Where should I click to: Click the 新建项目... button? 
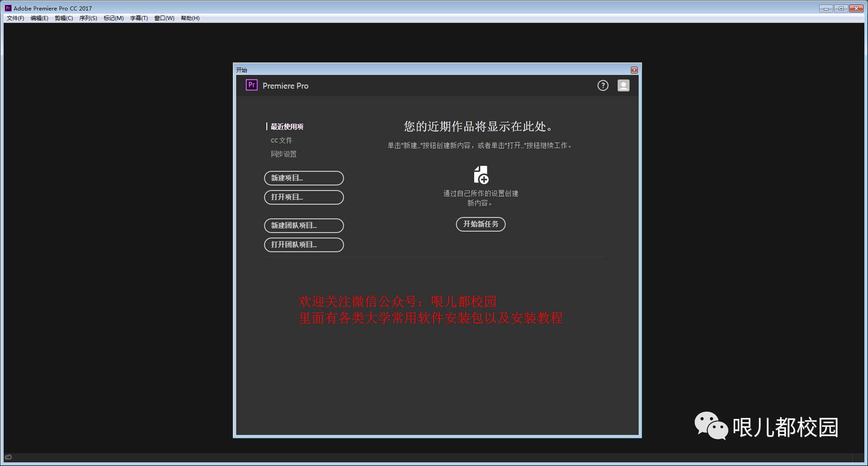pos(304,178)
